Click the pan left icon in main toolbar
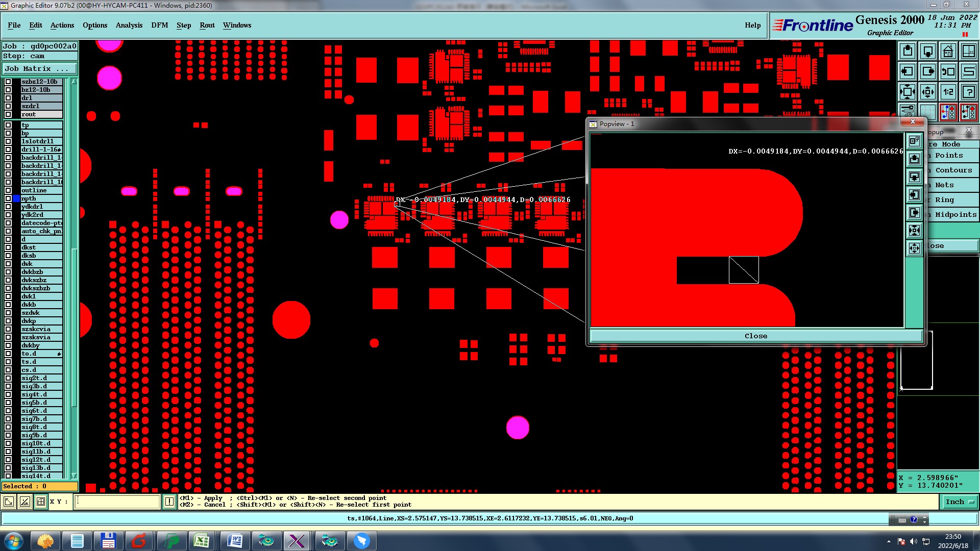Screen dimensions: 980x551 908,71
